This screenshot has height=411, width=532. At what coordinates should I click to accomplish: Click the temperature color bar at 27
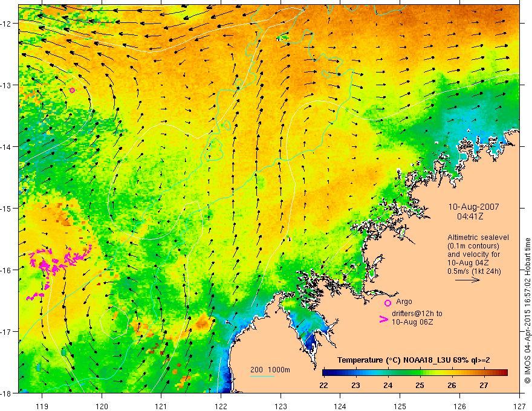(484, 373)
